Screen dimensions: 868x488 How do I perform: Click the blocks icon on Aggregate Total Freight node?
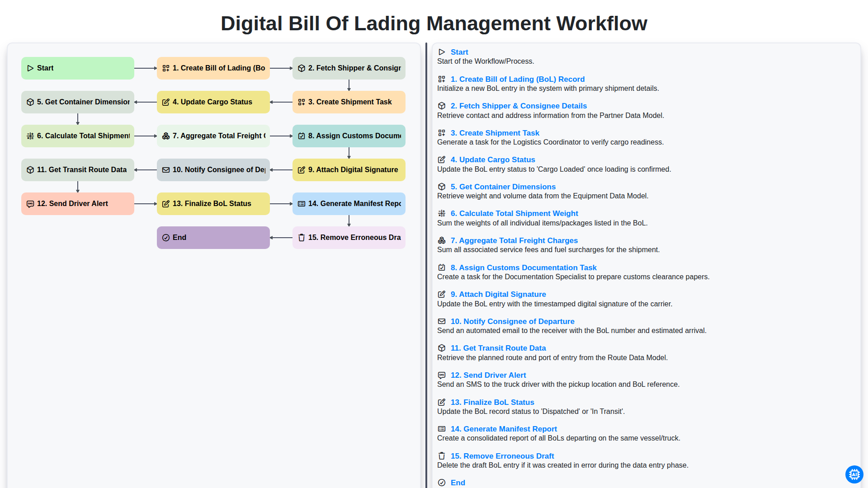pos(166,136)
